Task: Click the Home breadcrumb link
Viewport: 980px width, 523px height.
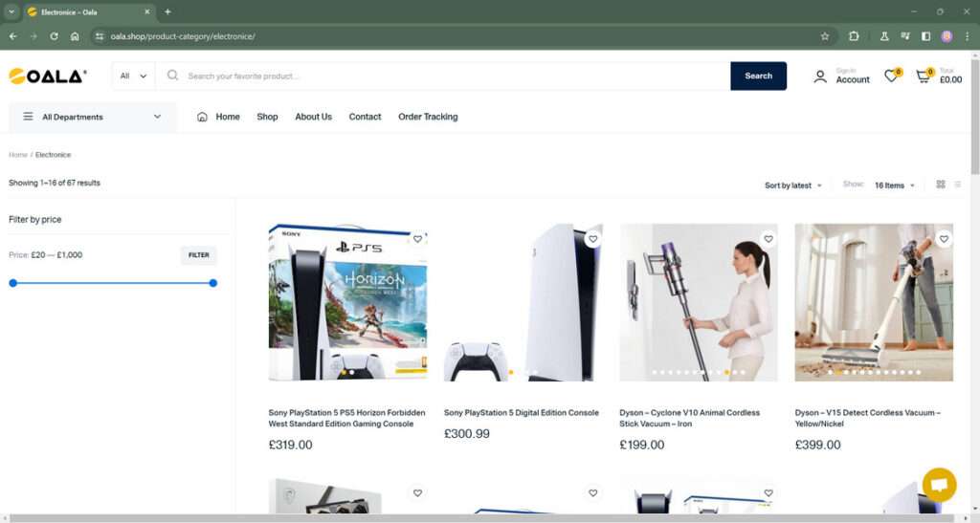Action: point(18,155)
